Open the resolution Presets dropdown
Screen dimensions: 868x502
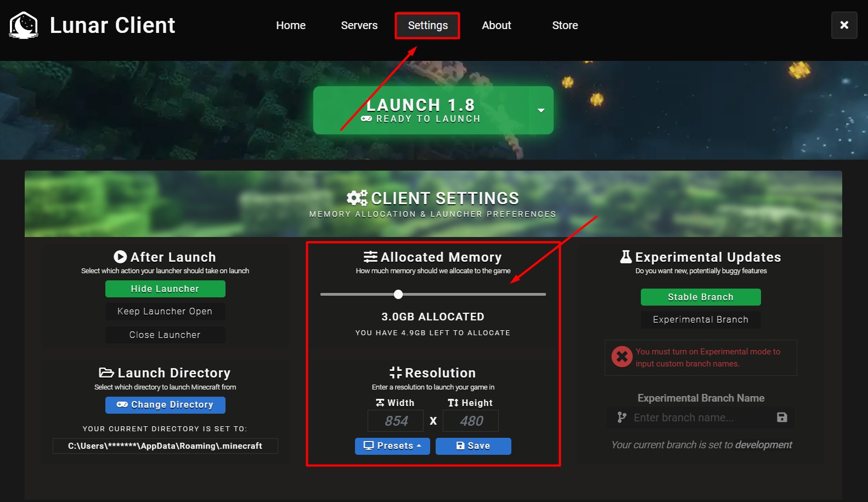point(392,446)
